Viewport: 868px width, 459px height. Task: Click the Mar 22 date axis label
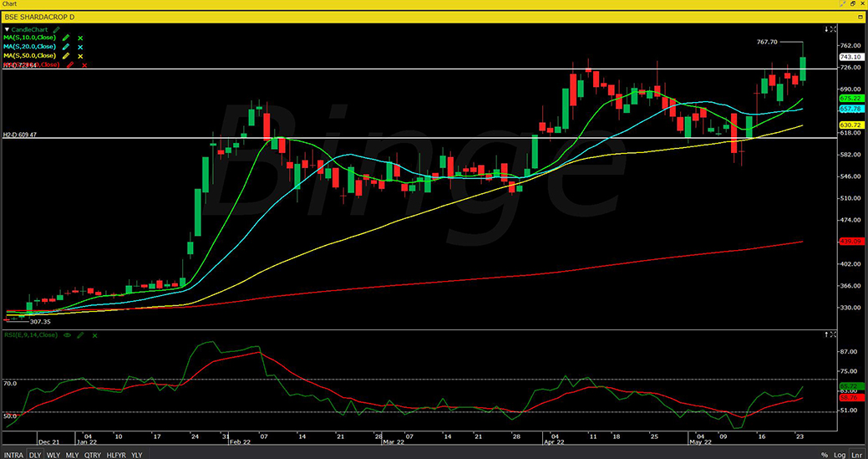393,442
